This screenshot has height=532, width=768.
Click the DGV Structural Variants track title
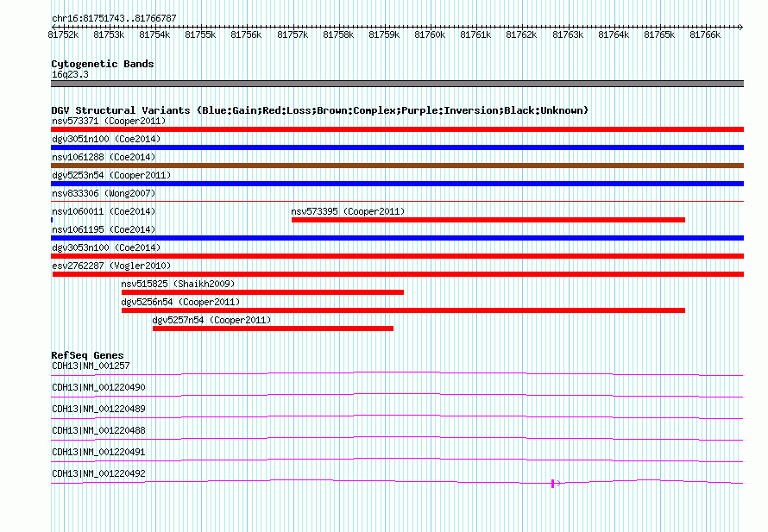pyautogui.click(x=319, y=110)
